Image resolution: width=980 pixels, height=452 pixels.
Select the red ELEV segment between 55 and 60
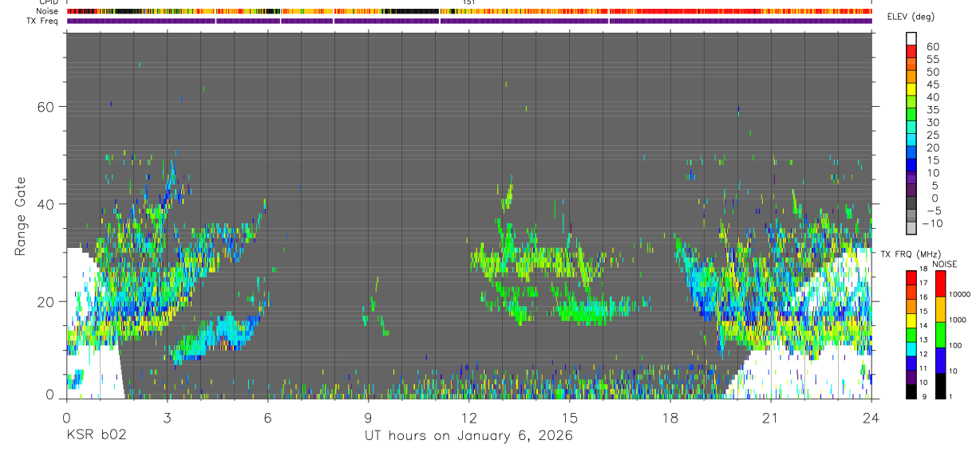(x=911, y=50)
